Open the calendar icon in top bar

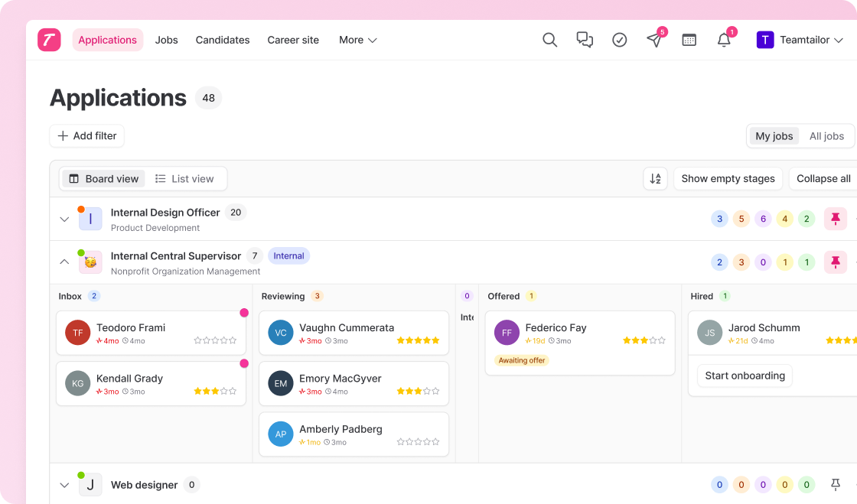click(689, 40)
